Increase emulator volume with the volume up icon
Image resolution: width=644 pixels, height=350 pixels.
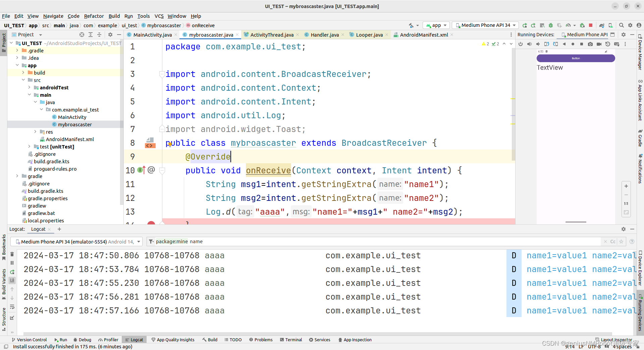click(x=530, y=44)
